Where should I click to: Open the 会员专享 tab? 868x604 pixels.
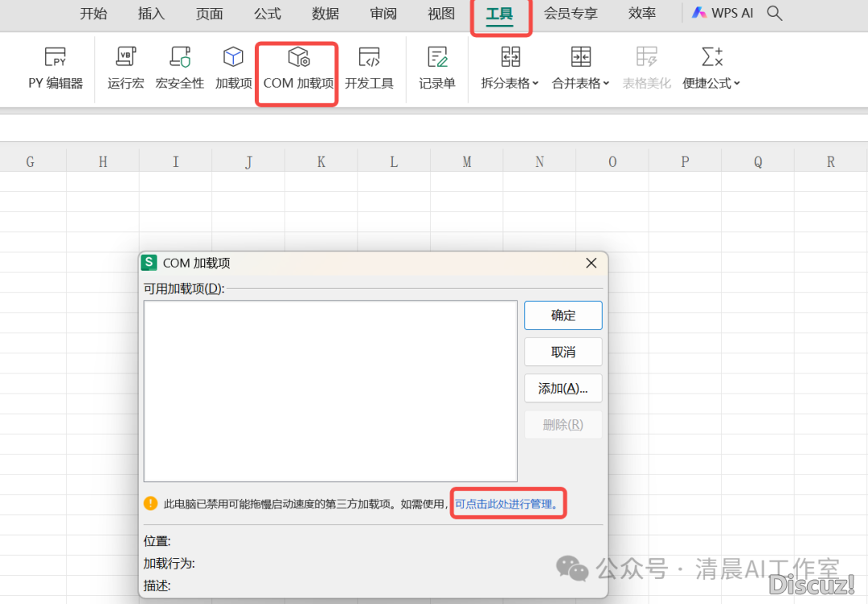click(571, 14)
